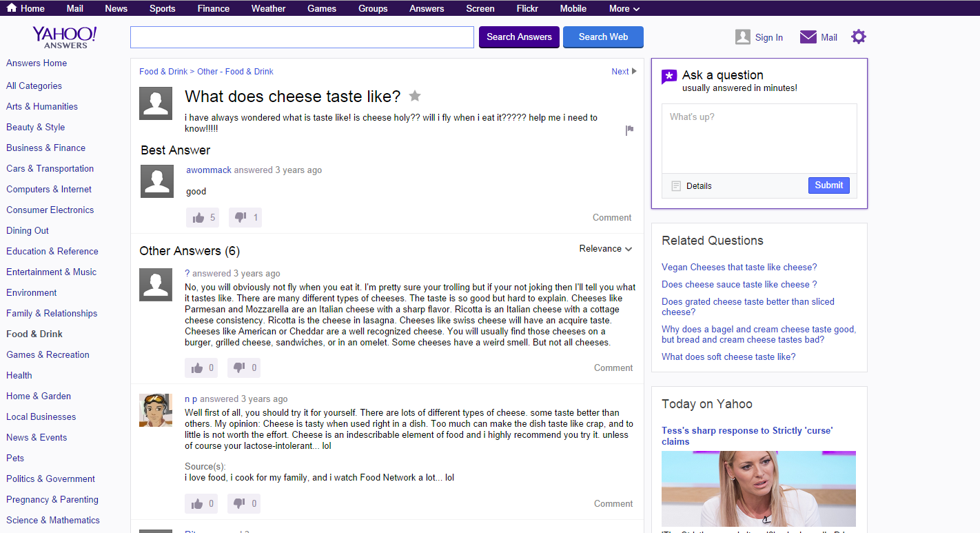
Task: Click the Details icon in ask box
Action: (x=676, y=186)
